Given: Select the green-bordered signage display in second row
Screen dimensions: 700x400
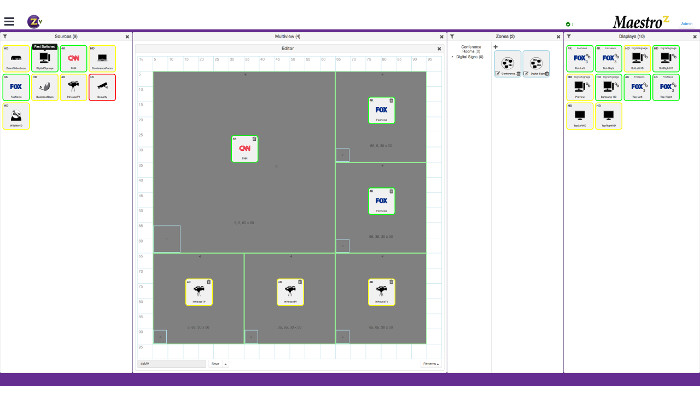Looking at the screenshot, I should click(x=608, y=87).
